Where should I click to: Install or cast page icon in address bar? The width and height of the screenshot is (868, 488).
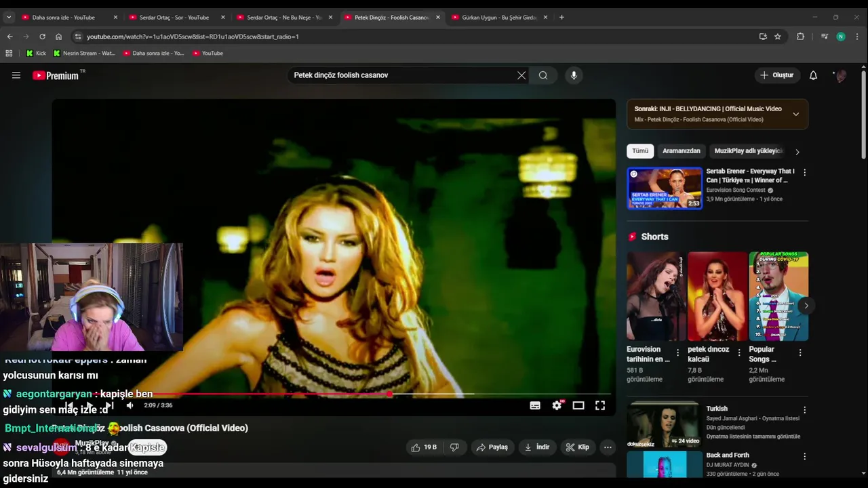[x=763, y=37]
